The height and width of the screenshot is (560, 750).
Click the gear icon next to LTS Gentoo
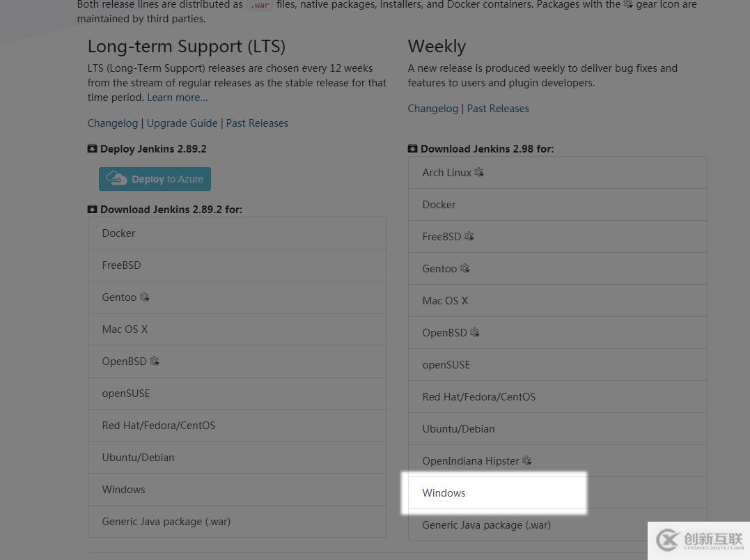click(x=144, y=297)
